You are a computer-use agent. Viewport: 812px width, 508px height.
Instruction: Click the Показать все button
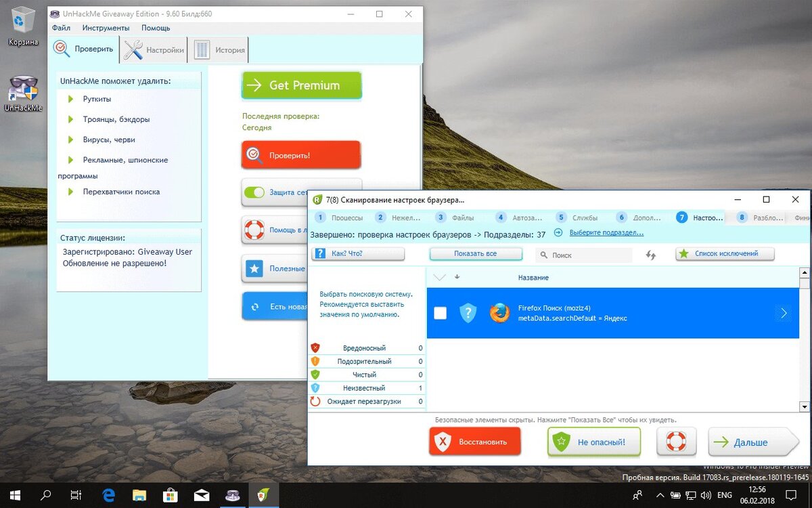pos(476,254)
